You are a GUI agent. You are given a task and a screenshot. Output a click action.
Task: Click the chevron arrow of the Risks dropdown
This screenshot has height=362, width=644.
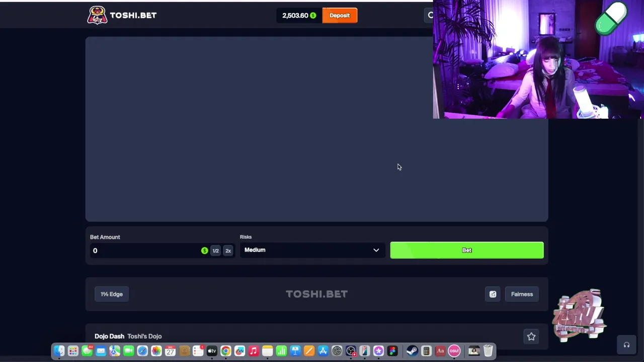point(376,250)
